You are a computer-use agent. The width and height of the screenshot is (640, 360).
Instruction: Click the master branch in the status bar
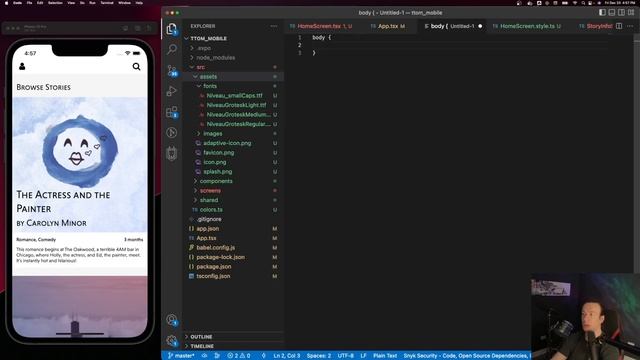(x=181, y=356)
